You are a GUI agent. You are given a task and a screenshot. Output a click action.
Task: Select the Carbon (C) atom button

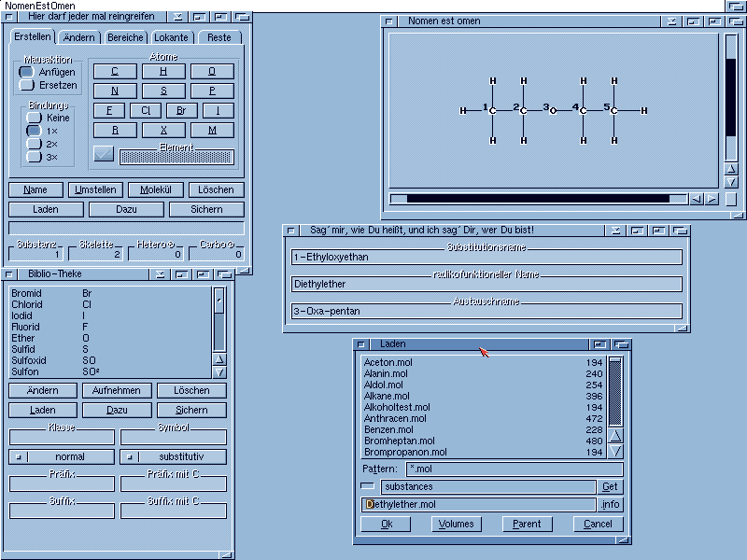click(x=115, y=72)
